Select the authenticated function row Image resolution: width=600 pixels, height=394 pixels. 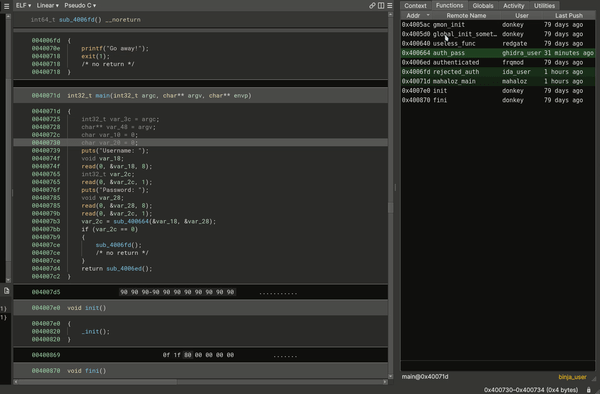coord(498,62)
